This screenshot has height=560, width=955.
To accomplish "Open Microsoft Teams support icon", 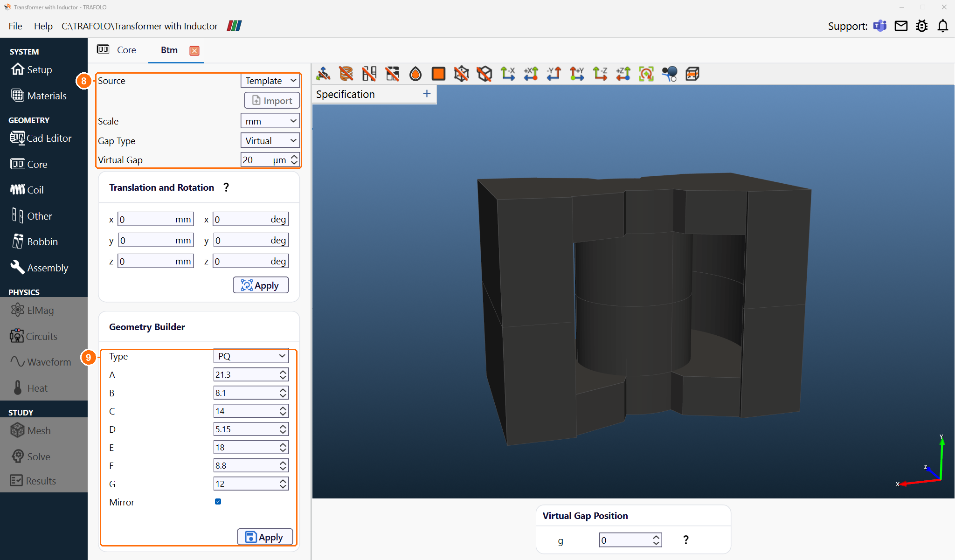I will click(880, 26).
